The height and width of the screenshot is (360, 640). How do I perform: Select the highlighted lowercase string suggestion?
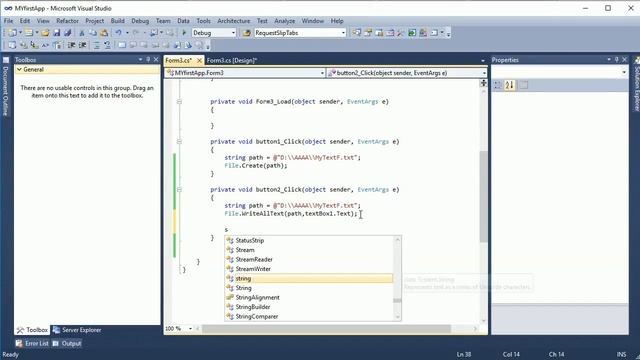click(x=309, y=278)
